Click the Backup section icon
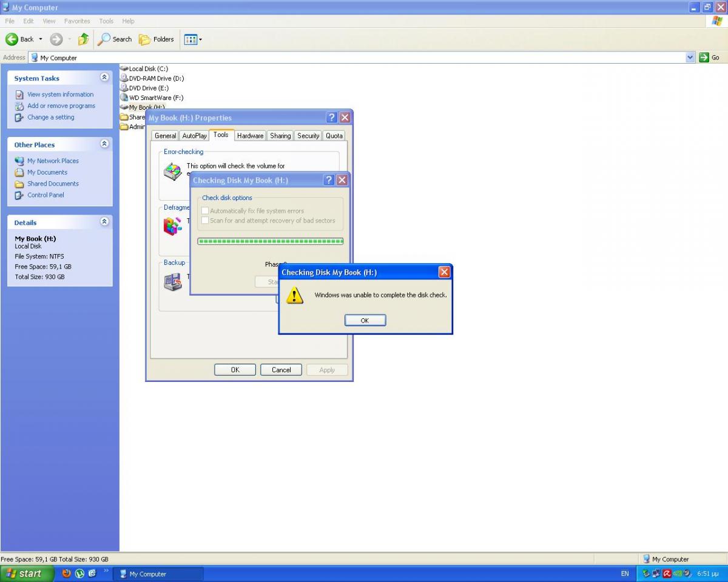728x582 pixels. click(x=172, y=281)
